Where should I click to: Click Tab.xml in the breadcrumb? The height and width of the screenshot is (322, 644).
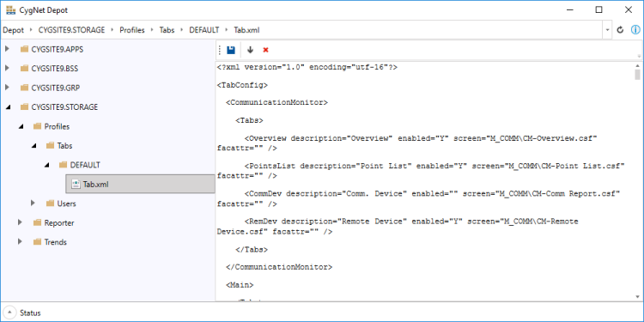point(246,30)
